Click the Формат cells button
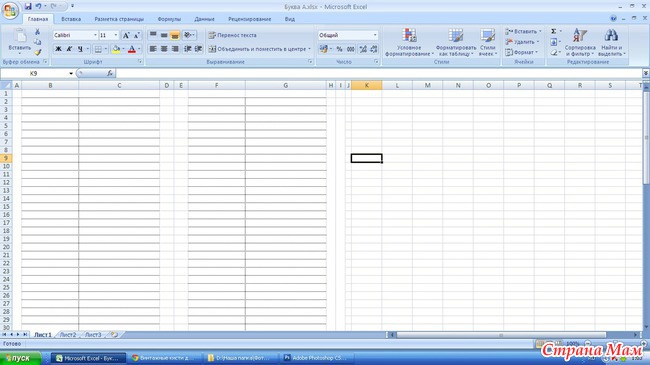Viewport: 650px width, 365px height. [x=521, y=52]
